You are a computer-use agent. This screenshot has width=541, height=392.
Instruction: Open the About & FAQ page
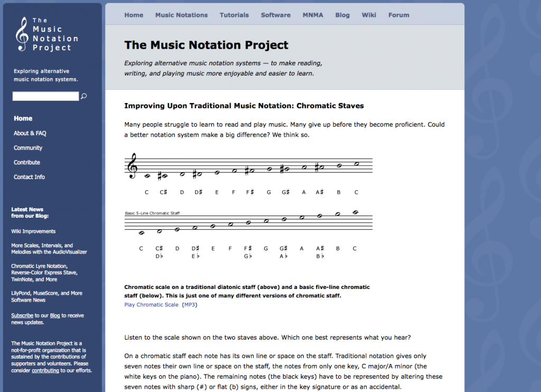30,133
